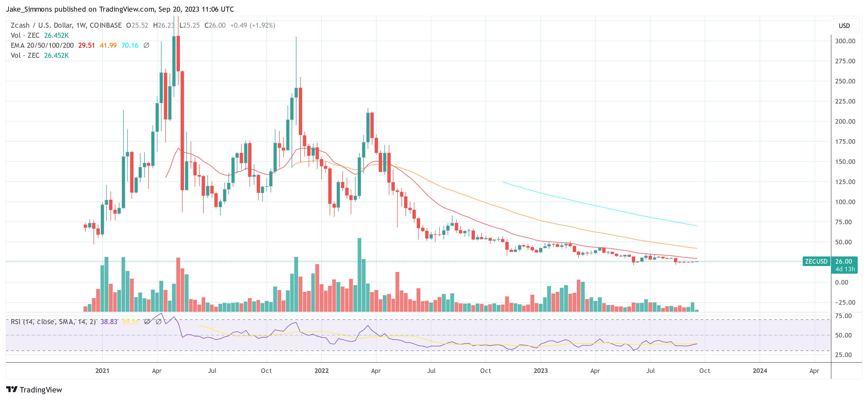868x400 pixels.
Task: Click the Jul label between 2021 and 2022
Action: (x=212, y=371)
